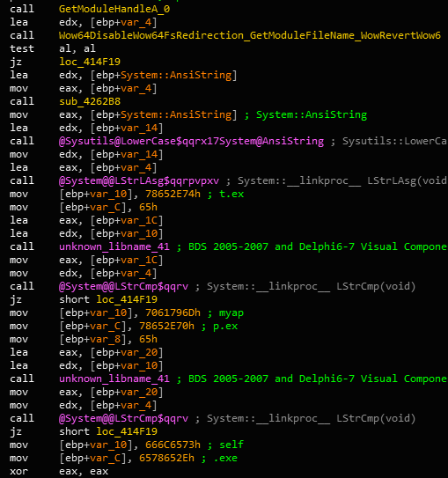448x478 pixels.
Task: Click the green '; System::AnsiString' comment
Action: (305, 114)
